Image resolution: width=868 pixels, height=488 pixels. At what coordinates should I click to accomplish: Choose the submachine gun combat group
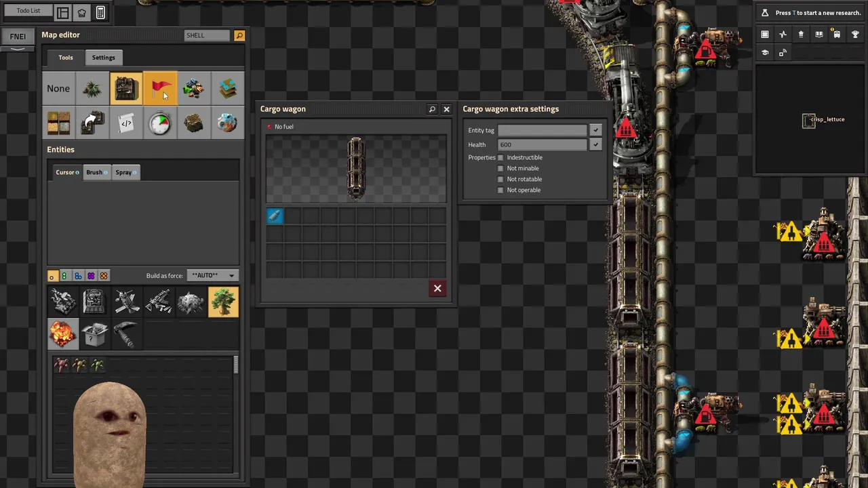(158, 302)
